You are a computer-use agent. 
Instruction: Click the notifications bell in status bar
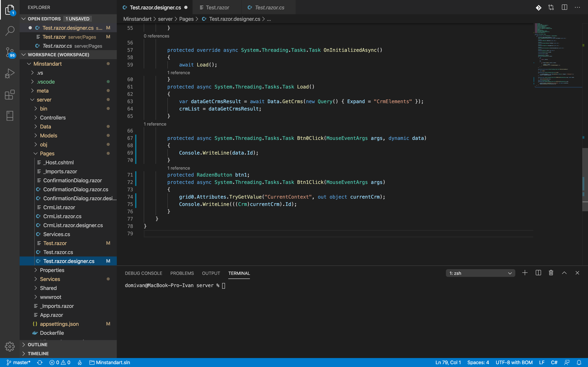click(579, 362)
